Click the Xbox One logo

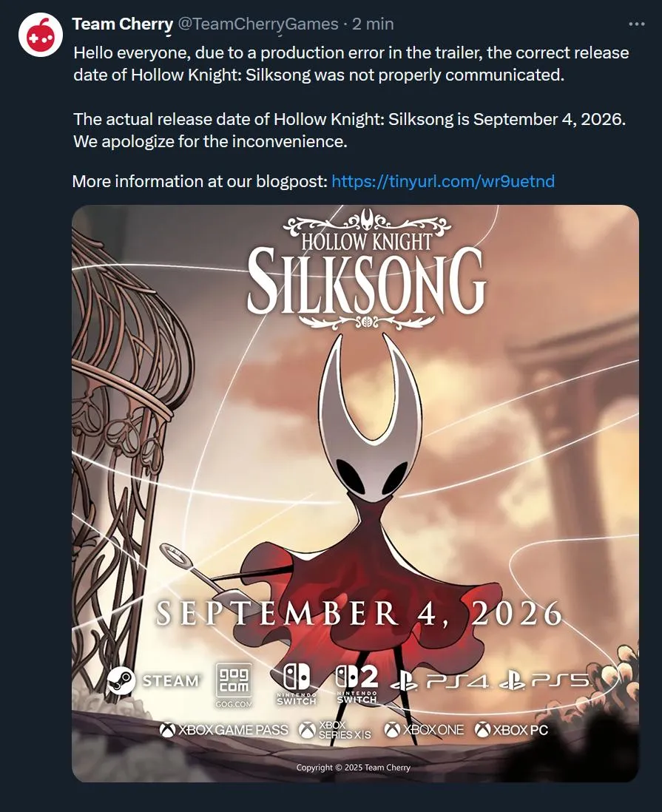click(425, 730)
